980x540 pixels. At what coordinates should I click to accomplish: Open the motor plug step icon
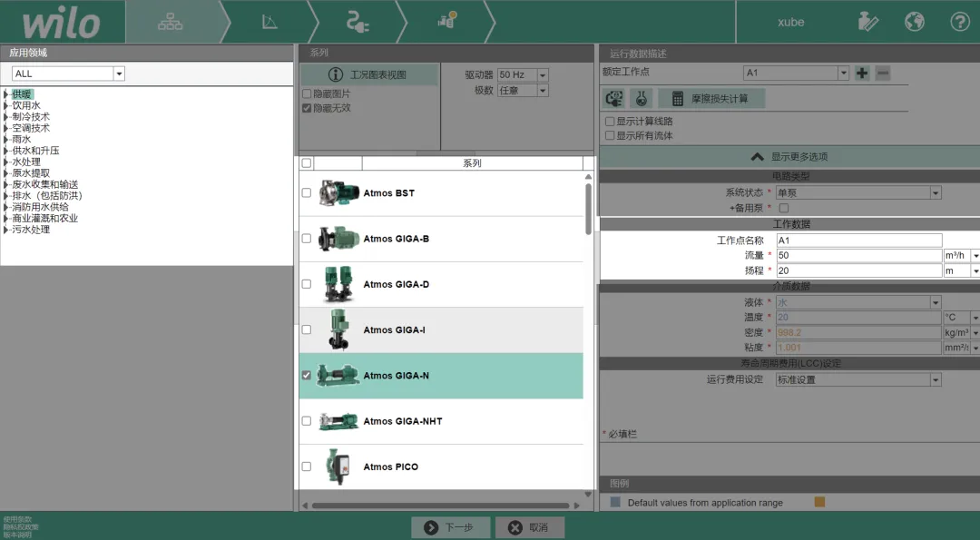(358, 22)
